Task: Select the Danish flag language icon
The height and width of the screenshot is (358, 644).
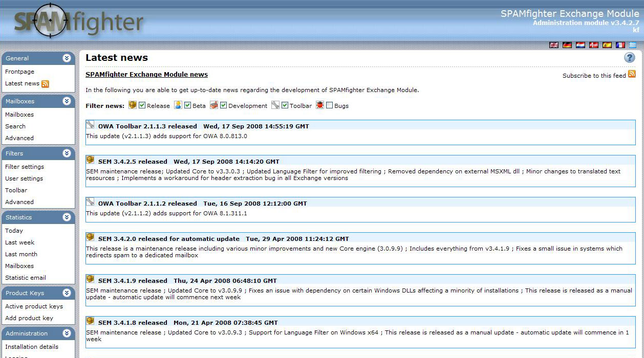Action: tap(594, 45)
